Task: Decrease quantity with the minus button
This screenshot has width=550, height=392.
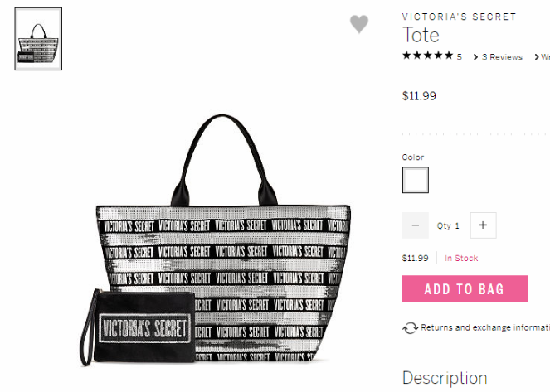Action: coord(416,225)
